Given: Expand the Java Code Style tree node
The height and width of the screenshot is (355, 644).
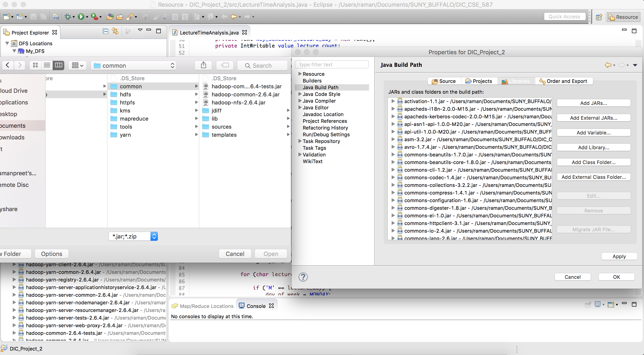Looking at the screenshot, I should coord(300,94).
